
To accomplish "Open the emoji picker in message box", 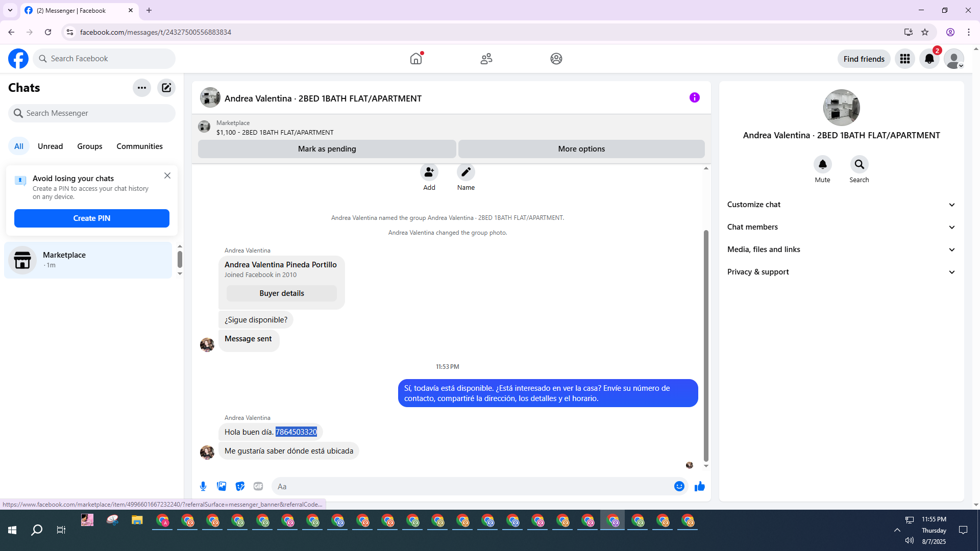I will click(x=679, y=486).
